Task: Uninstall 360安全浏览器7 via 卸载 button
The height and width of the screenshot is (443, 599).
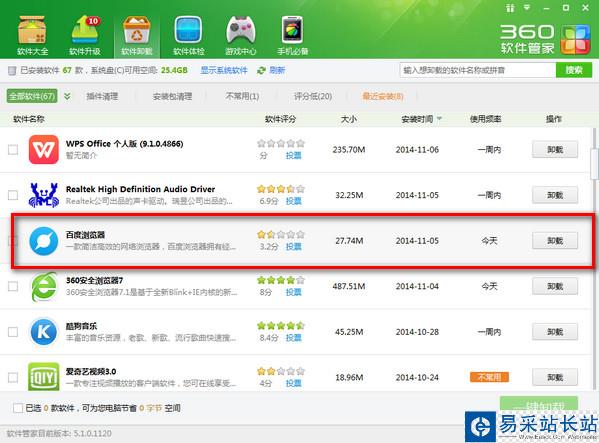Action: coord(555,286)
